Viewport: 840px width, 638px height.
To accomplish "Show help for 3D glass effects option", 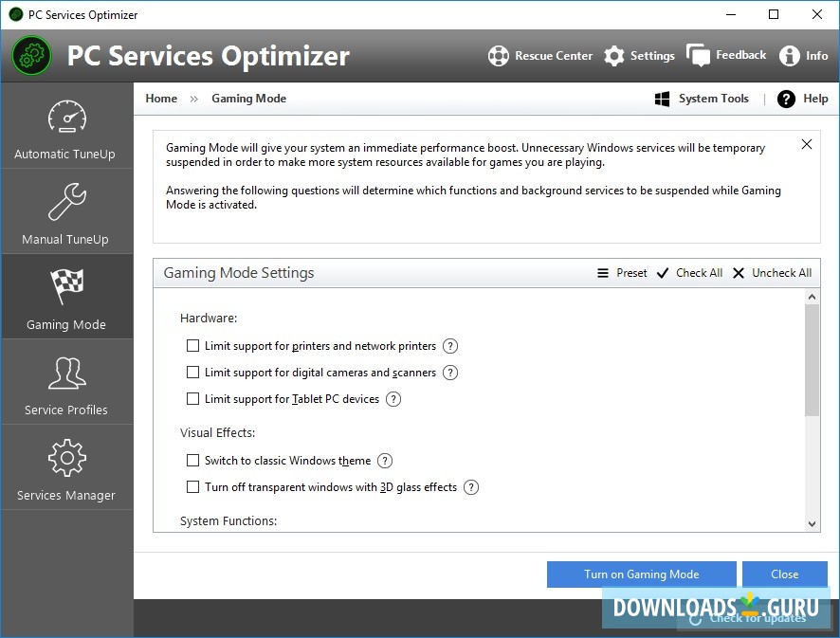I will click(x=471, y=487).
